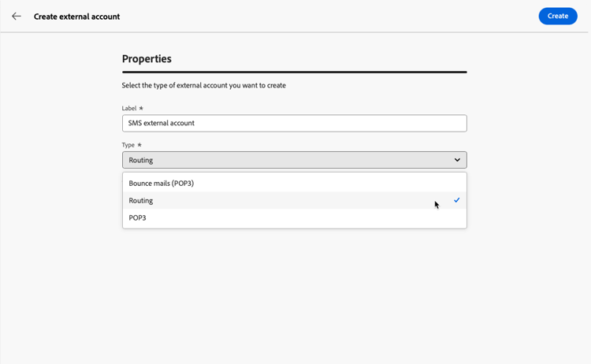Click the chevron arrow in Type dropdown
The height and width of the screenshot is (364, 591).
tap(457, 160)
